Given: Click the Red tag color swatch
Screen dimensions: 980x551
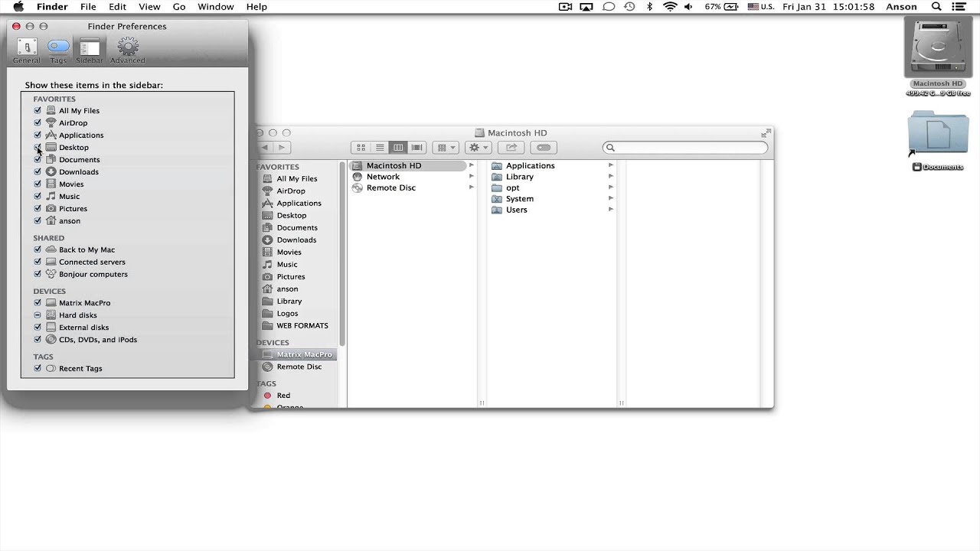Looking at the screenshot, I should [268, 395].
